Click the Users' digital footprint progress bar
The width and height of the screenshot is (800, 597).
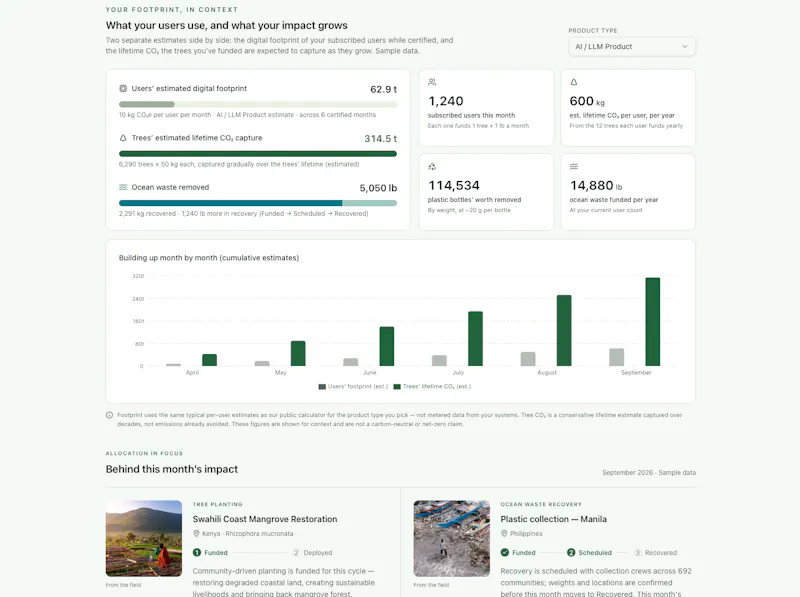[x=258, y=104]
